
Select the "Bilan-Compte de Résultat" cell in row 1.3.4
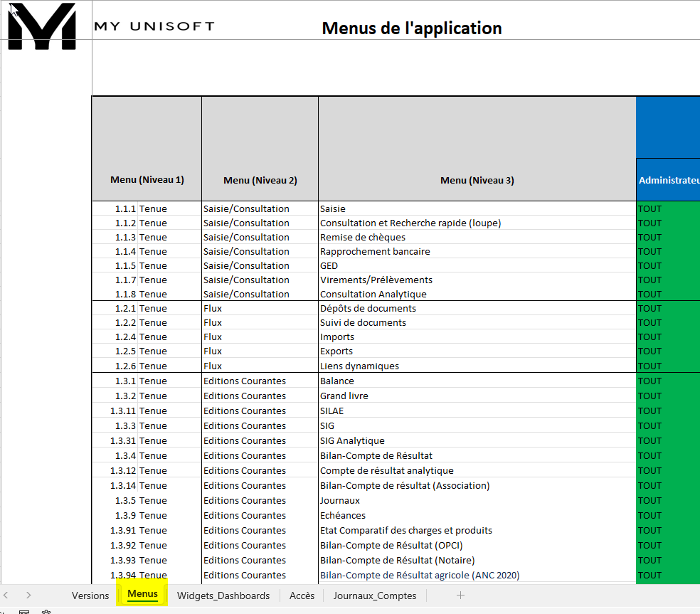point(477,456)
